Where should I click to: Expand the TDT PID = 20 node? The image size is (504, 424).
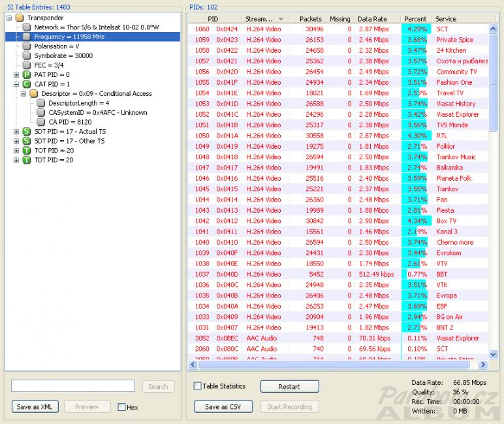pyautogui.click(x=16, y=160)
